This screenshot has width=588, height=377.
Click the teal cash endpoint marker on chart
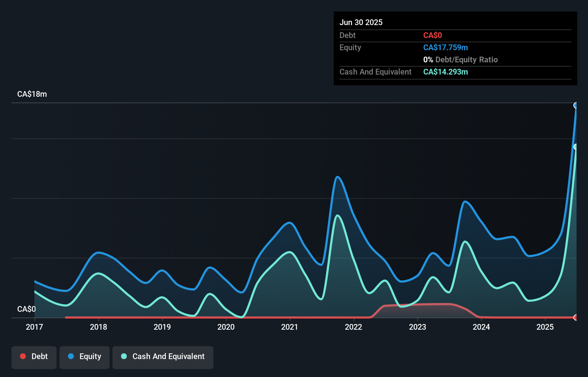pos(575,146)
